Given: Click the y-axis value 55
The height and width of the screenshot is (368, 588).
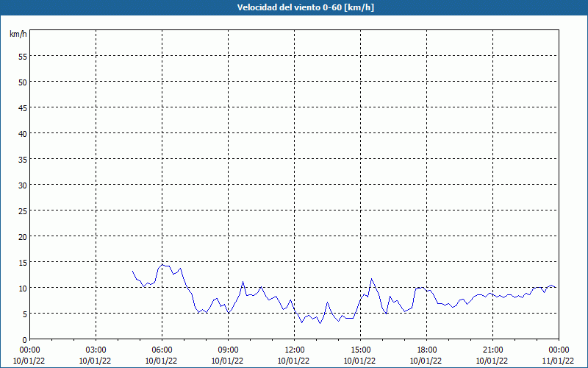Looking at the screenshot, I should (23, 57).
